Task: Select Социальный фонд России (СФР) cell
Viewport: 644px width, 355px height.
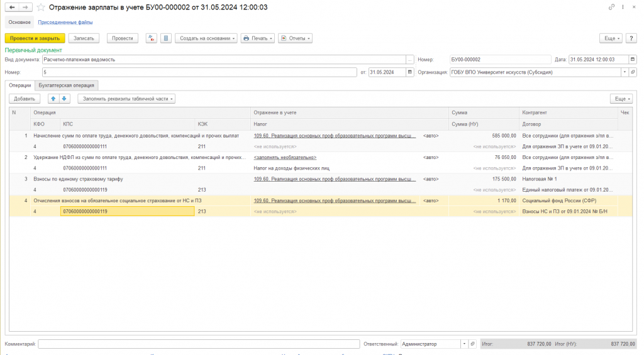Action: click(569, 200)
